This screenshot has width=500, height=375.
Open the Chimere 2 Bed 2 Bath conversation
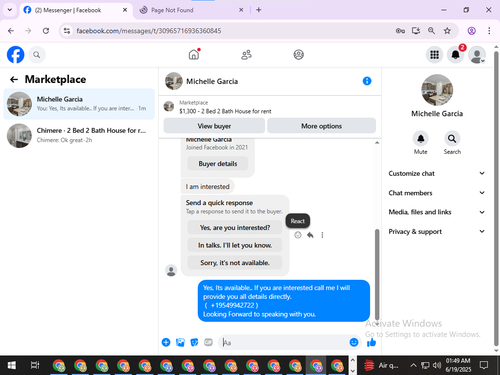(x=79, y=135)
